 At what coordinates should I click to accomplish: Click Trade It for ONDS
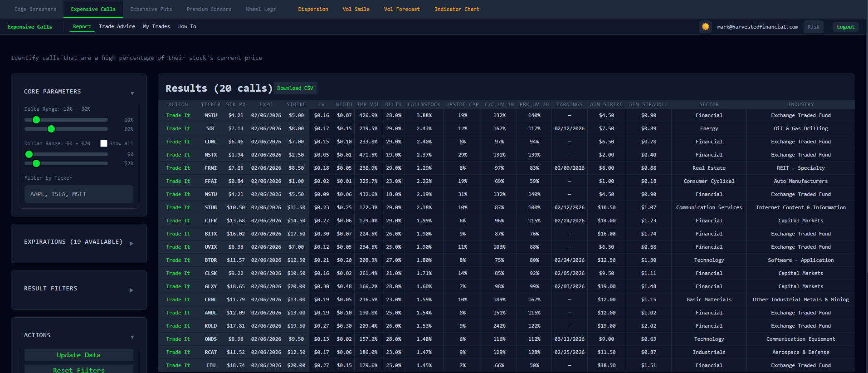178,339
